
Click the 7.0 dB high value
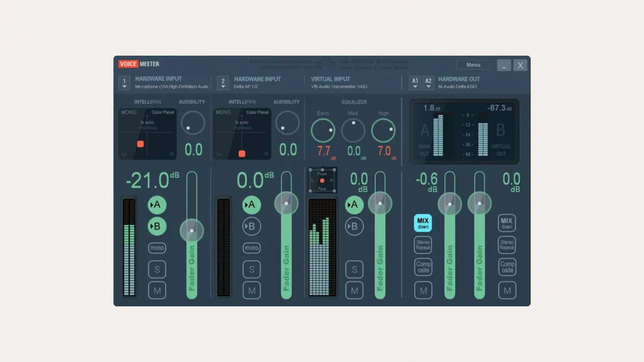pyautogui.click(x=385, y=151)
